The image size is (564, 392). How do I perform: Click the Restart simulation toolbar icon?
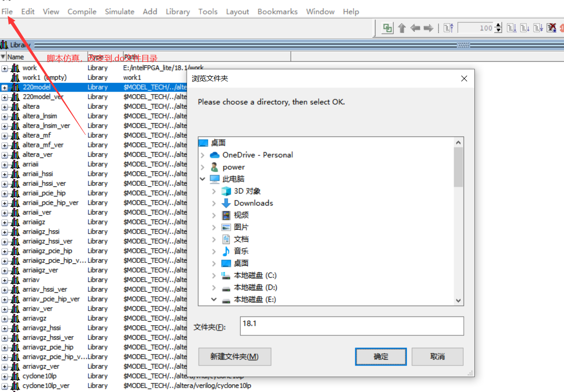pyautogui.click(x=448, y=28)
